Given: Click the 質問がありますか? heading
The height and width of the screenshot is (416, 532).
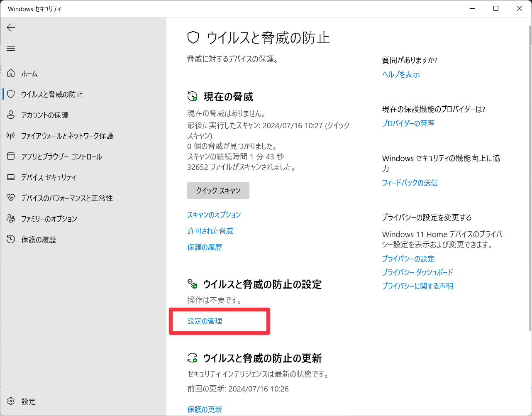Looking at the screenshot, I should (410, 60).
